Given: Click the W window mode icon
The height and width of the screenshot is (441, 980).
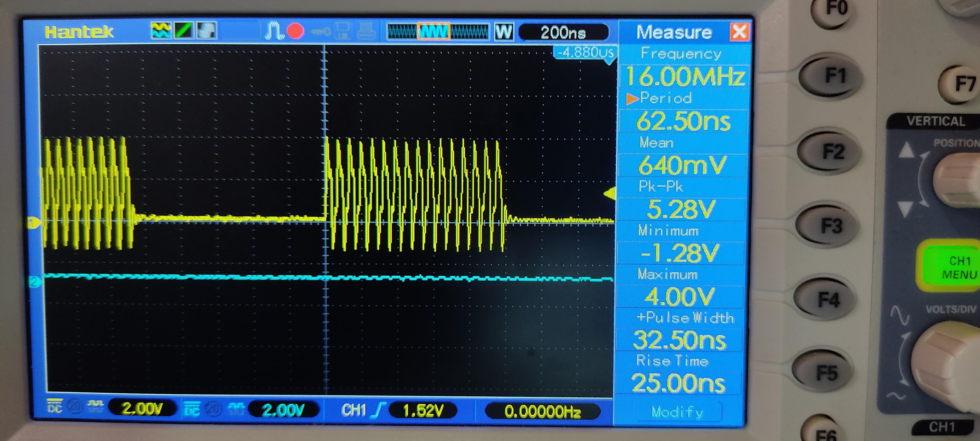Looking at the screenshot, I should pyautogui.click(x=504, y=32).
